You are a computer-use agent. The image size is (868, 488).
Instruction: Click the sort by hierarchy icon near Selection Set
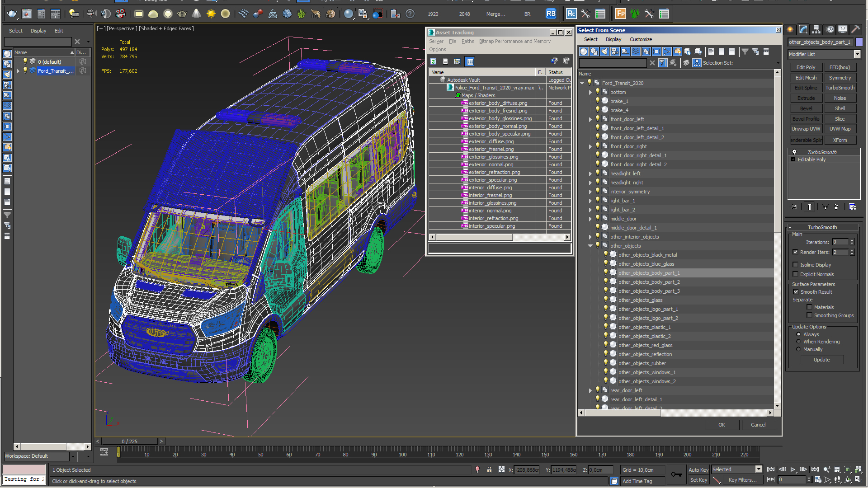pos(697,63)
